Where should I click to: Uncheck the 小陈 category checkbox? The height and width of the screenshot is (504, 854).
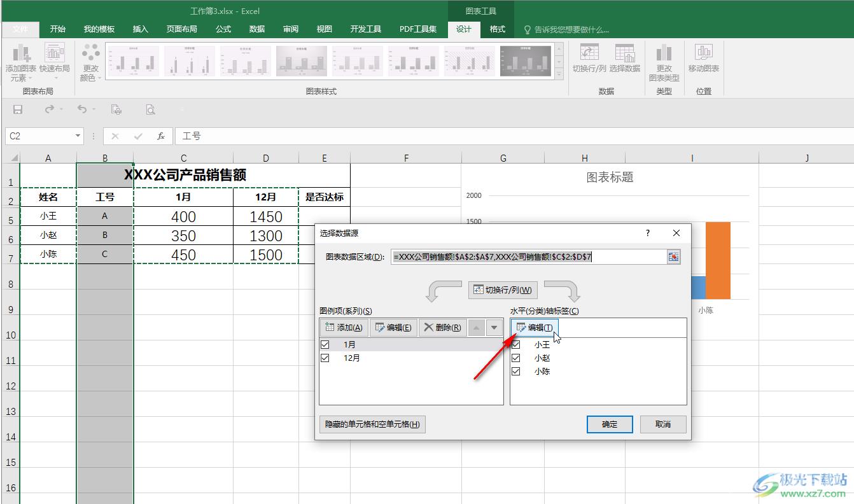[516, 371]
